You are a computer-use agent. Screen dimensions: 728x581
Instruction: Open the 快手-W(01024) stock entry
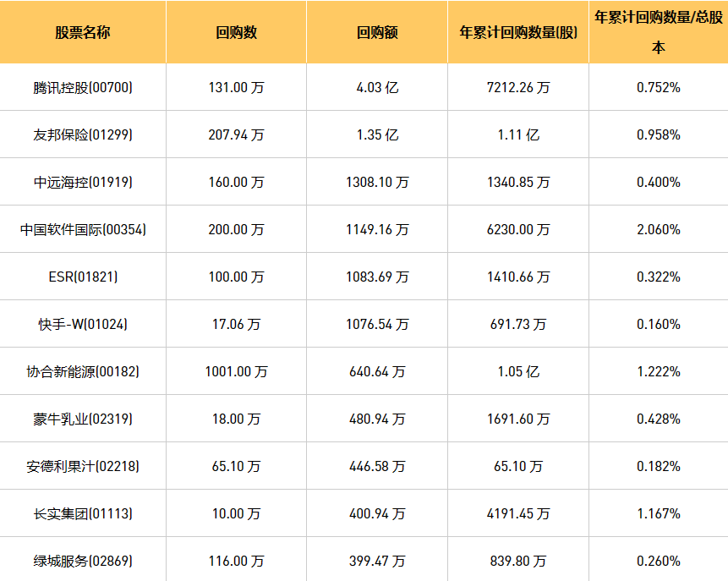tap(83, 324)
